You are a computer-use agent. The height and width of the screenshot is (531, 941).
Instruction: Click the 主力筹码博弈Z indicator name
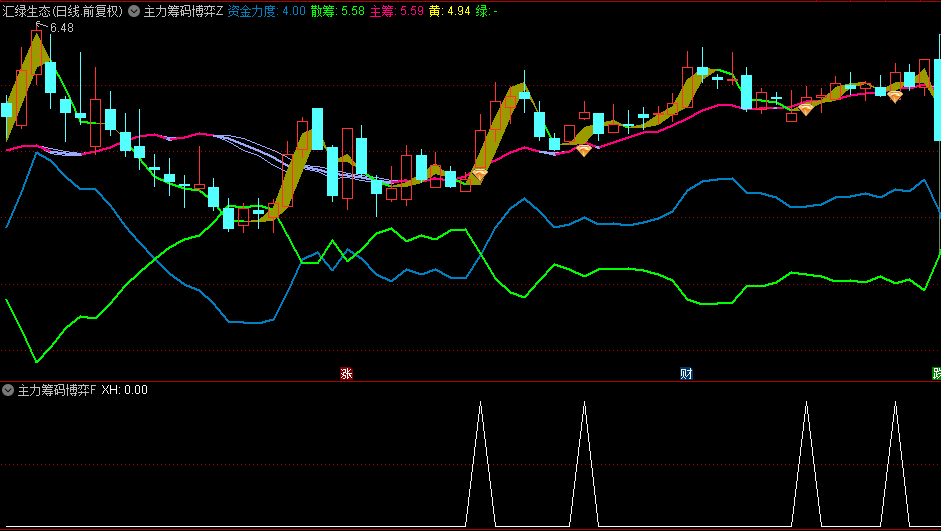pyautogui.click(x=183, y=11)
